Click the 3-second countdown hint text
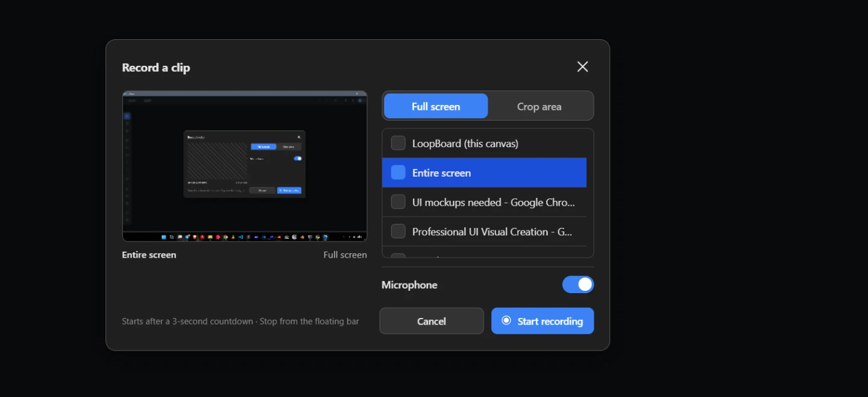The image size is (868, 397). tap(241, 321)
